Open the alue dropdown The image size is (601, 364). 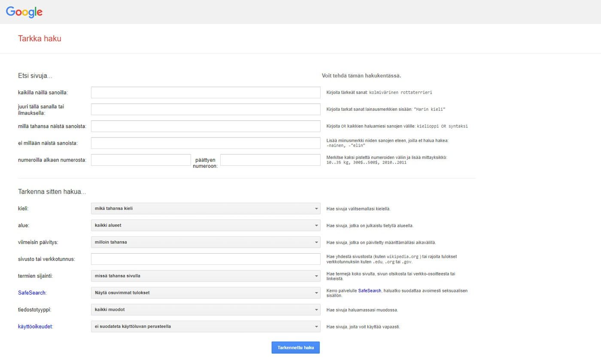(205, 225)
